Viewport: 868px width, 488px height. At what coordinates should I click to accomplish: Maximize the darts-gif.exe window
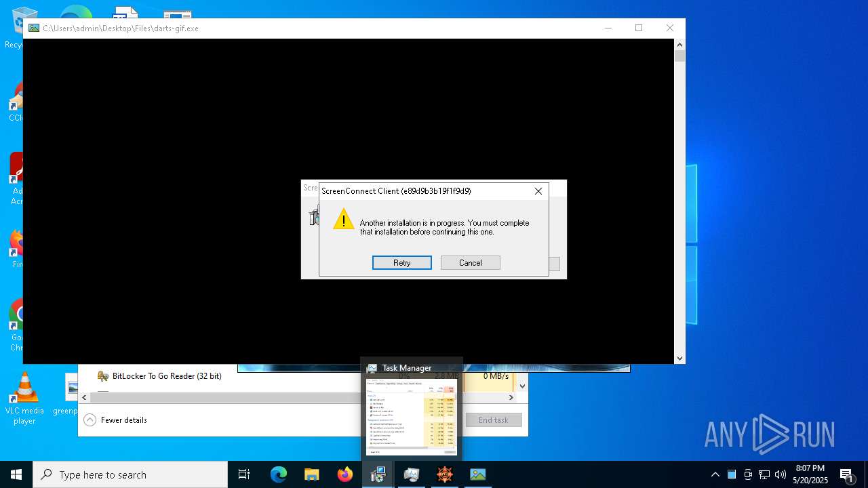[x=638, y=28]
